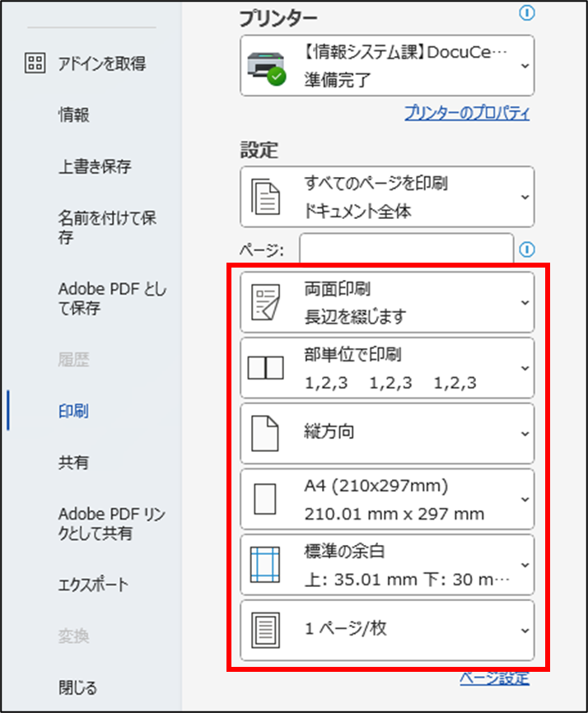Click the portrait page icon for 縦方向
The height and width of the screenshot is (713, 588).
click(265, 433)
